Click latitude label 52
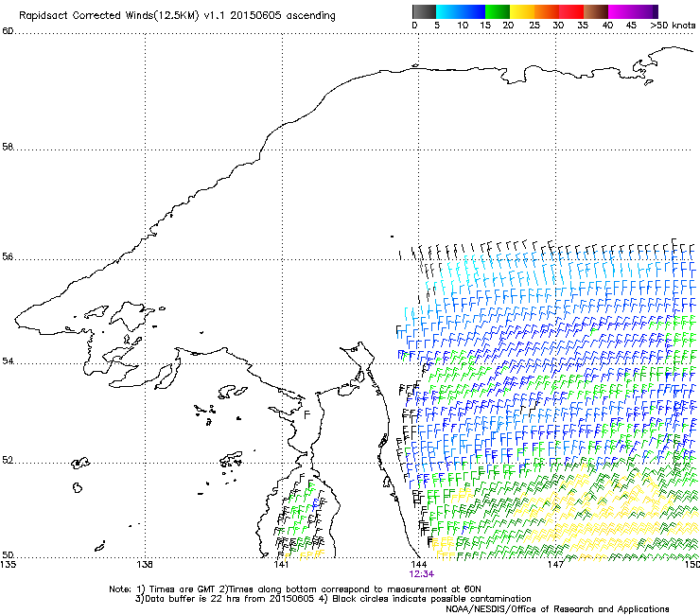This screenshot has width=700, height=615. click(x=8, y=460)
